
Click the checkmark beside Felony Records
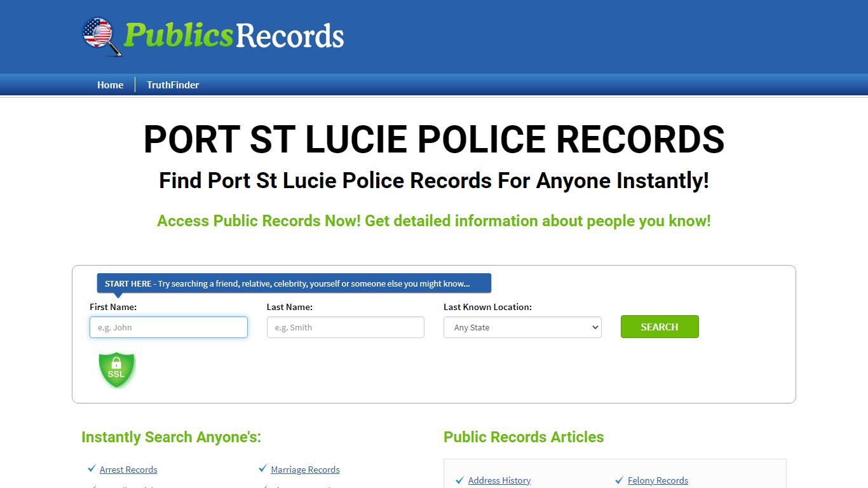(620, 480)
